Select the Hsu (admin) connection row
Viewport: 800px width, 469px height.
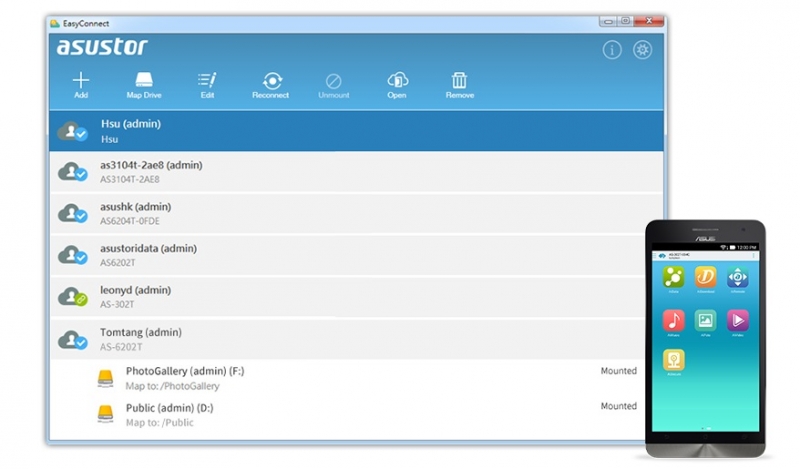click(x=356, y=131)
